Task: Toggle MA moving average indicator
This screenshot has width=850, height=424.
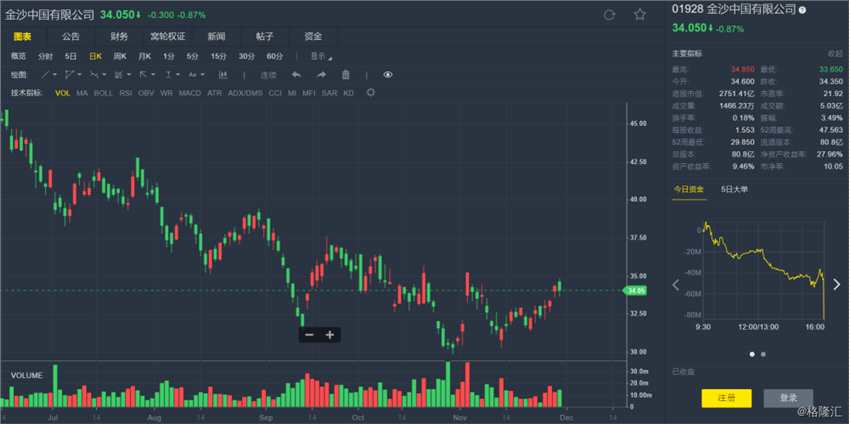Action: pos(82,93)
